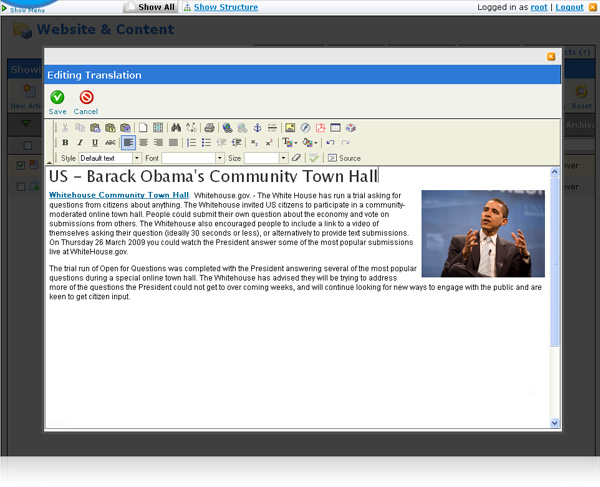Open the Size dropdown

[266, 158]
